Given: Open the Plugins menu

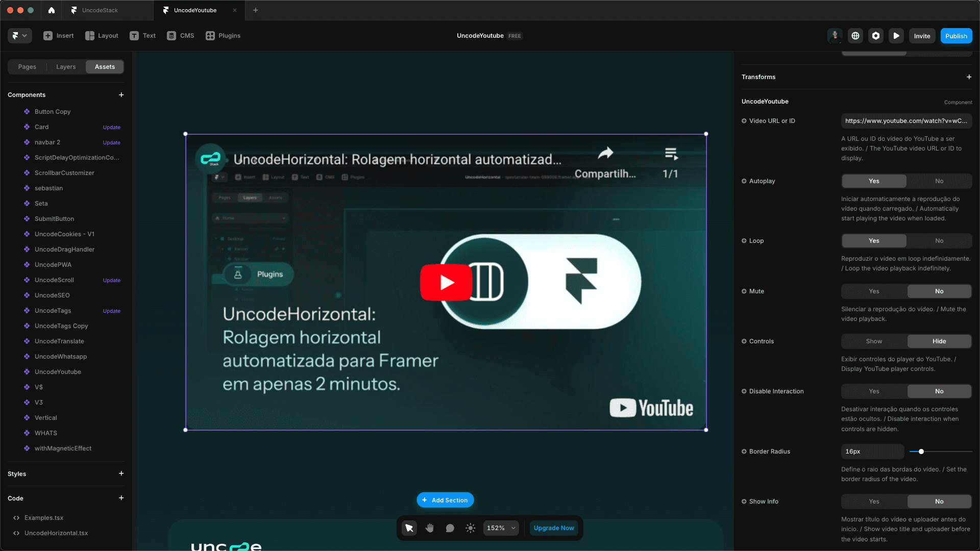Looking at the screenshot, I should click(x=223, y=36).
